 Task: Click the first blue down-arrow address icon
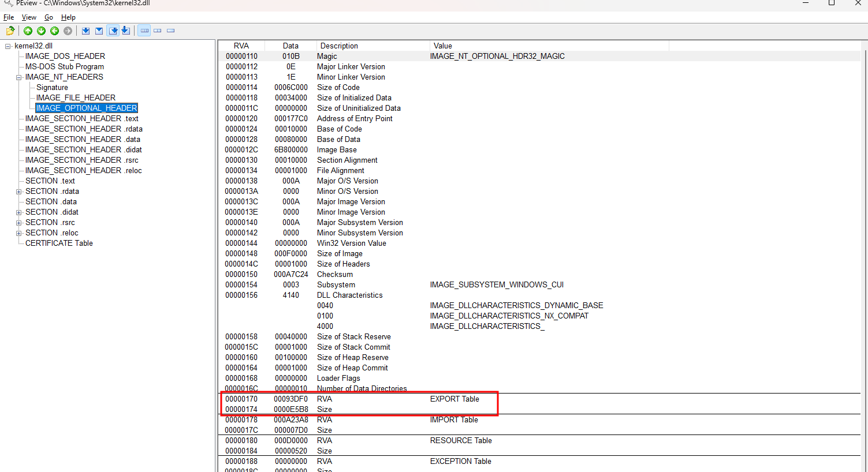(85, 31)
